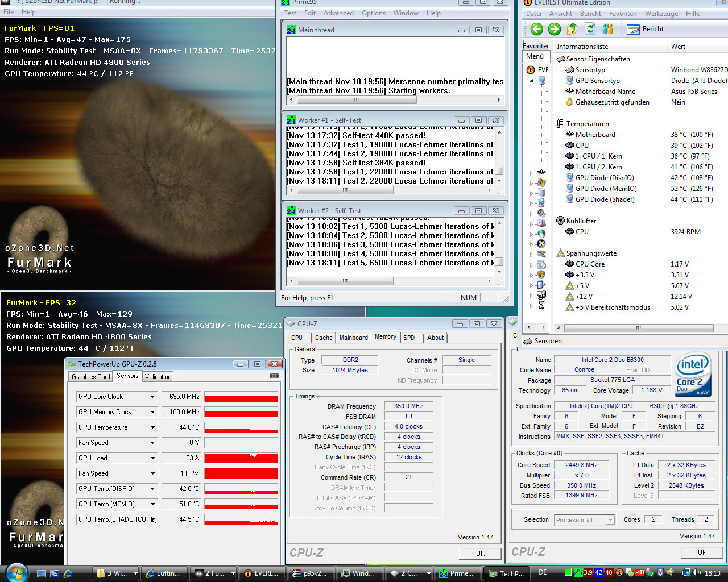Click the Wert column header
The height and width of the screenshot is (582, 728).
(x=678, y=47)
